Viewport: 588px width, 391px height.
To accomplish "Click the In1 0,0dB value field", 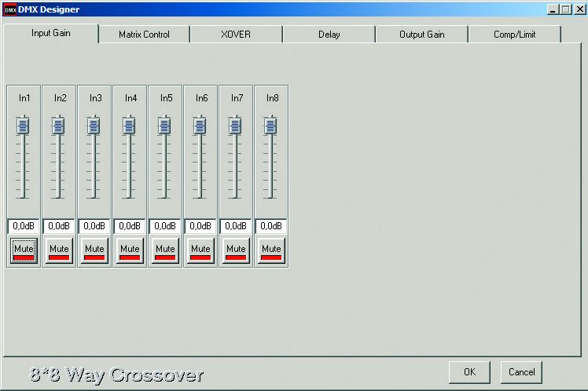I will coord(24,226).
